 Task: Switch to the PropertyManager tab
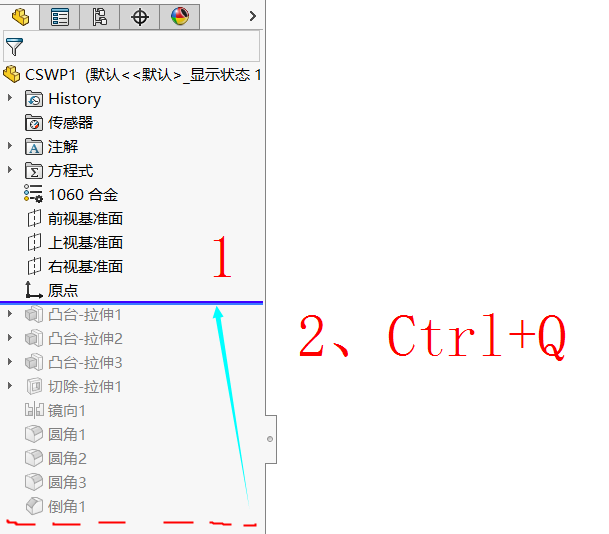pos(60,17)
